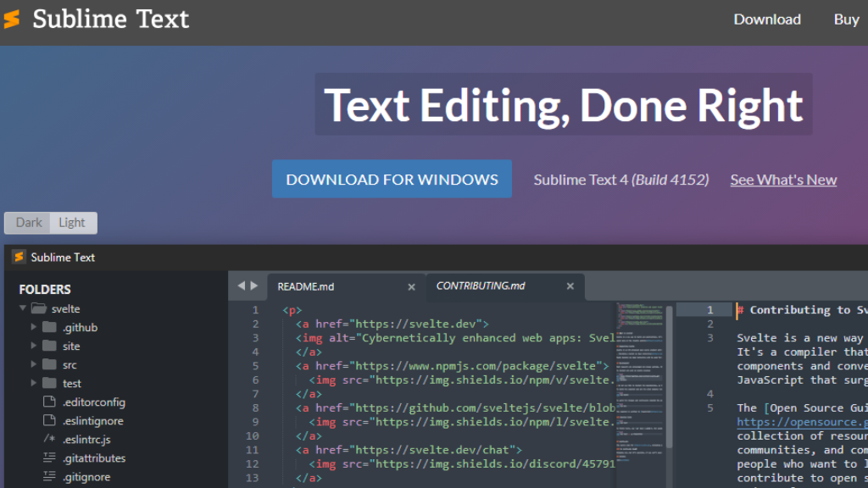Select the .eslintrc.js file name

[x=86, y=440]
